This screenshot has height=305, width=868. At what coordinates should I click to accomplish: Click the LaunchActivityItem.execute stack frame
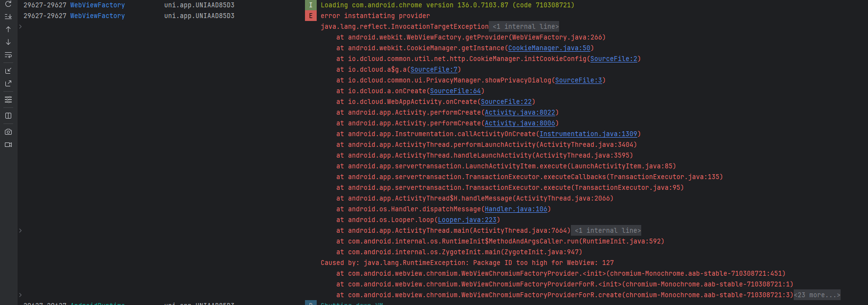click(x=506, y=166)
